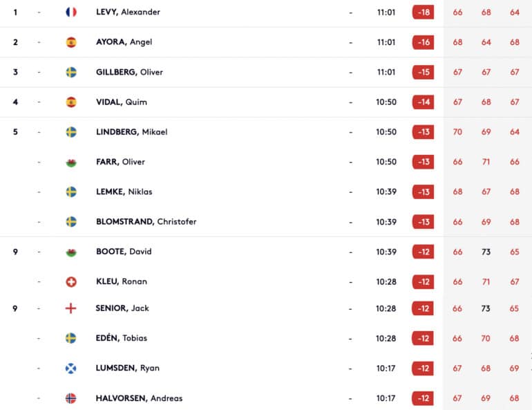Click the Spanish flag beside Ayora
Image resolution: width=532 pixels, height=410 pixels.
pos(71,42)
